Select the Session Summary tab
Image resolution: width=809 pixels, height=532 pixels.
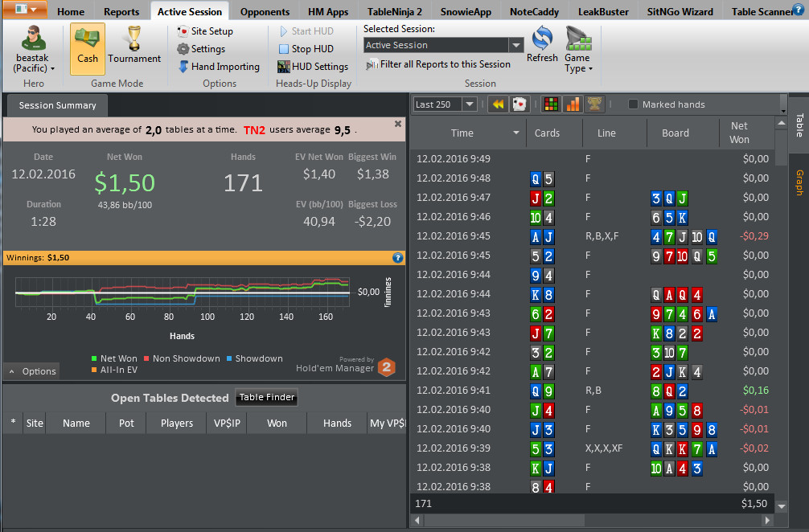57,106
